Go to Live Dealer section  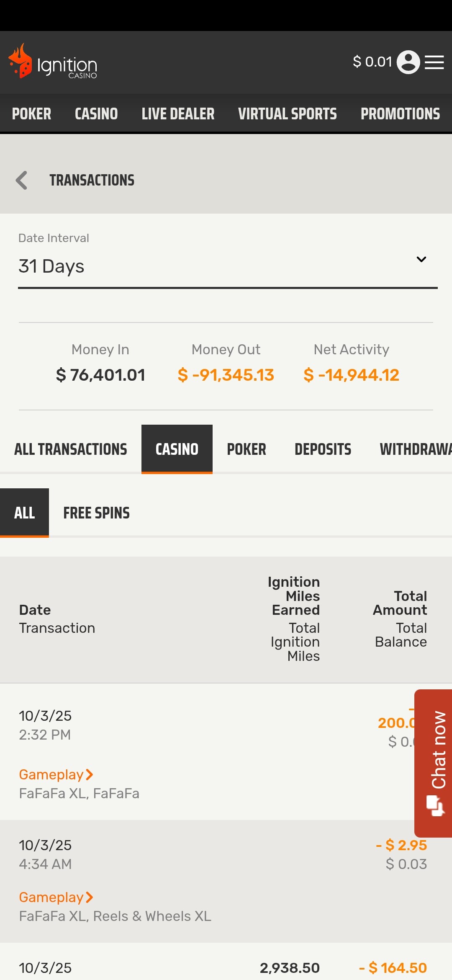pos(178,114)
